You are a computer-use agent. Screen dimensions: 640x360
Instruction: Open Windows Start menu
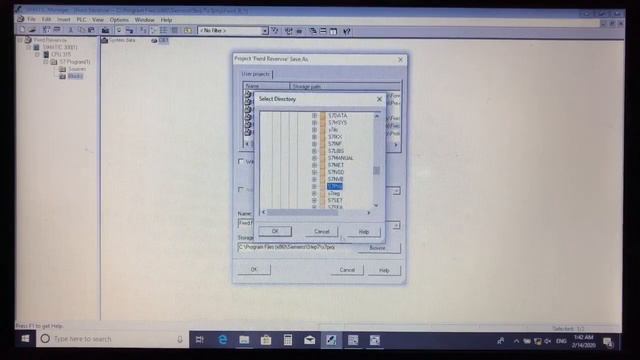25,339
